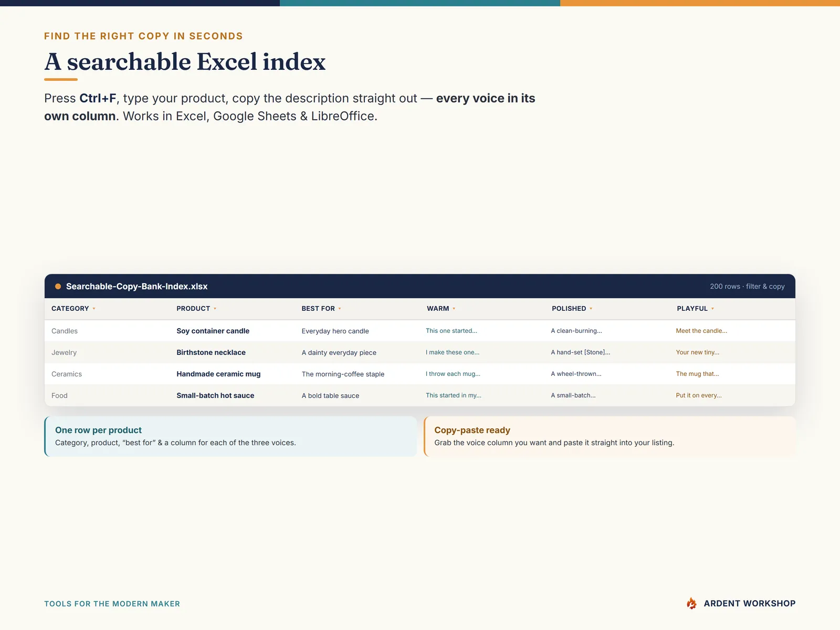Open the WARM column filter arrow
Viewport: 840px width, 630px height.
click(454, 309)
